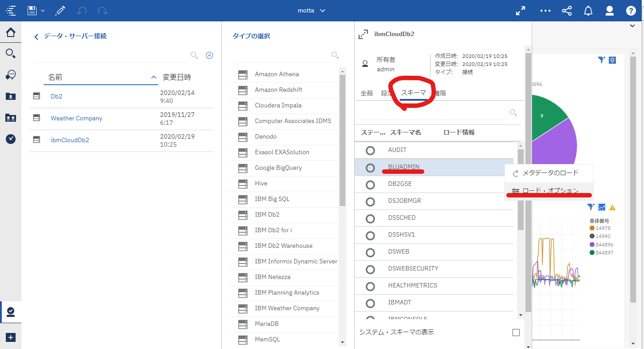
Task: Sort by the 変更日時 column header
Action: [177, 77]
